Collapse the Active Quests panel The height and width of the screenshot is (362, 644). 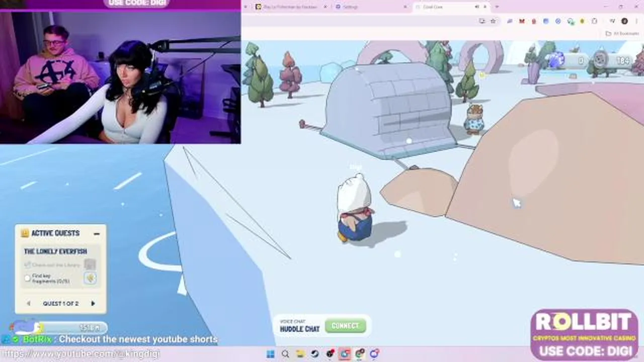[x=97, y=233]
